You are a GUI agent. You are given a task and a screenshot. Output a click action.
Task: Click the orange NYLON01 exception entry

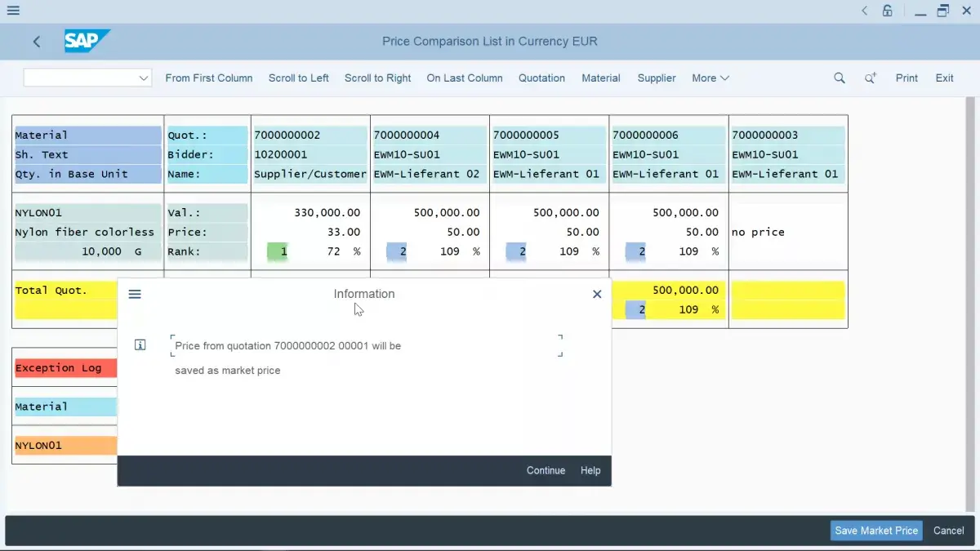pos(65,446)
